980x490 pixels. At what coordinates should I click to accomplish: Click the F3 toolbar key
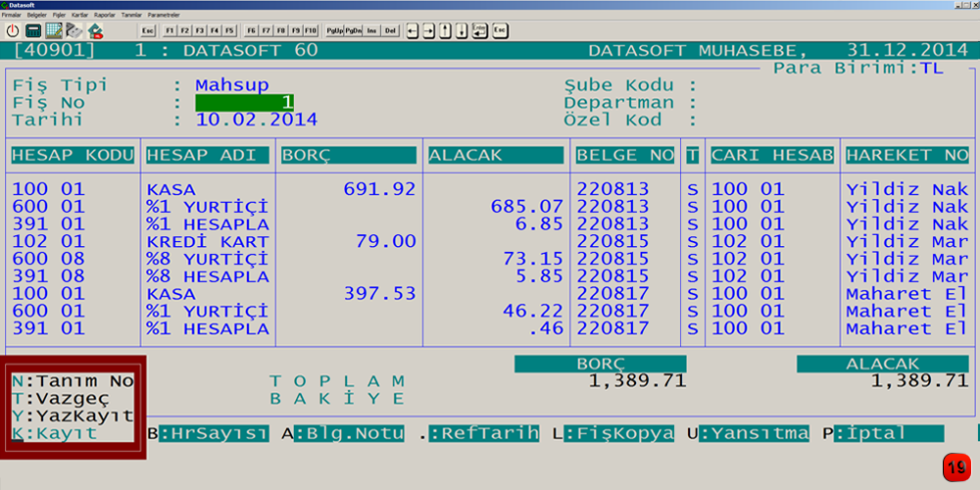point(199,30)
